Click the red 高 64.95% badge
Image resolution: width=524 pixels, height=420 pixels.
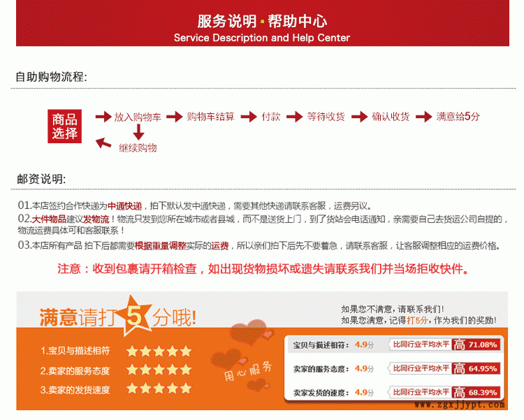tap(475, 368)
